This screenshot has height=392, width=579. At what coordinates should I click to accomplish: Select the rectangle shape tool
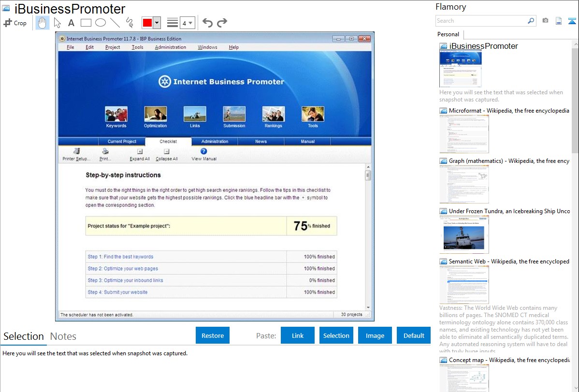[x=86, y=23]
